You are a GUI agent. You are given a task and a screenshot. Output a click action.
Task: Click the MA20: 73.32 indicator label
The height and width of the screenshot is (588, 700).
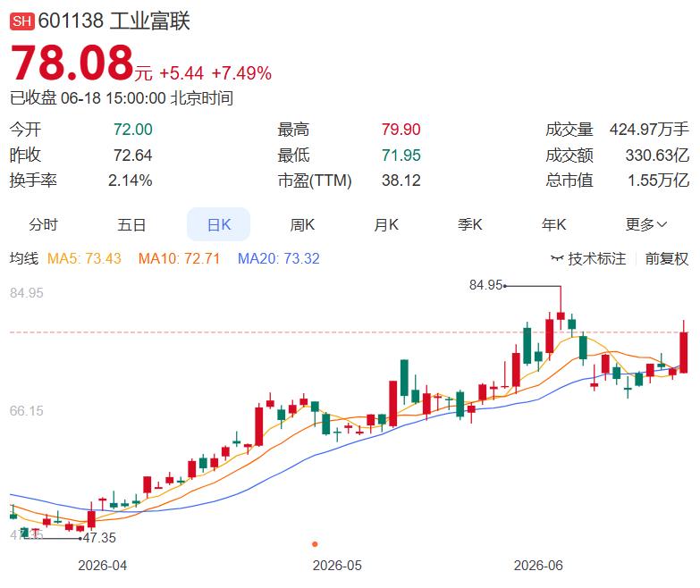(x=279, y=258)
